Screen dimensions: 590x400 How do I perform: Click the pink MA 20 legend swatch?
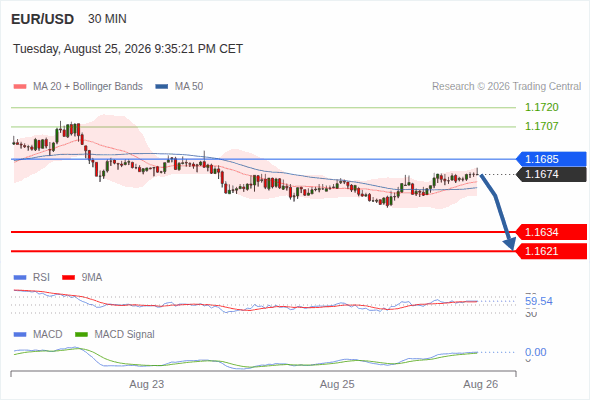[20, 87]
